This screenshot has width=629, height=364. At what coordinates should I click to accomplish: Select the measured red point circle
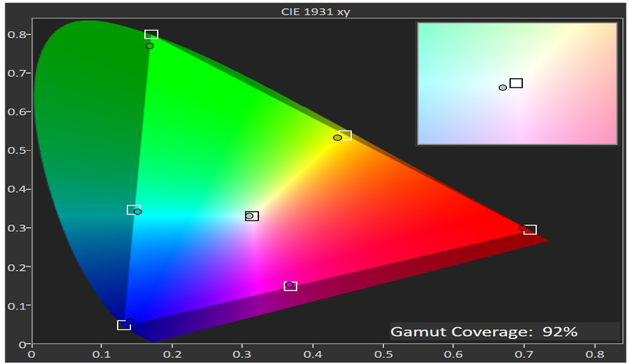click(523, 228)
